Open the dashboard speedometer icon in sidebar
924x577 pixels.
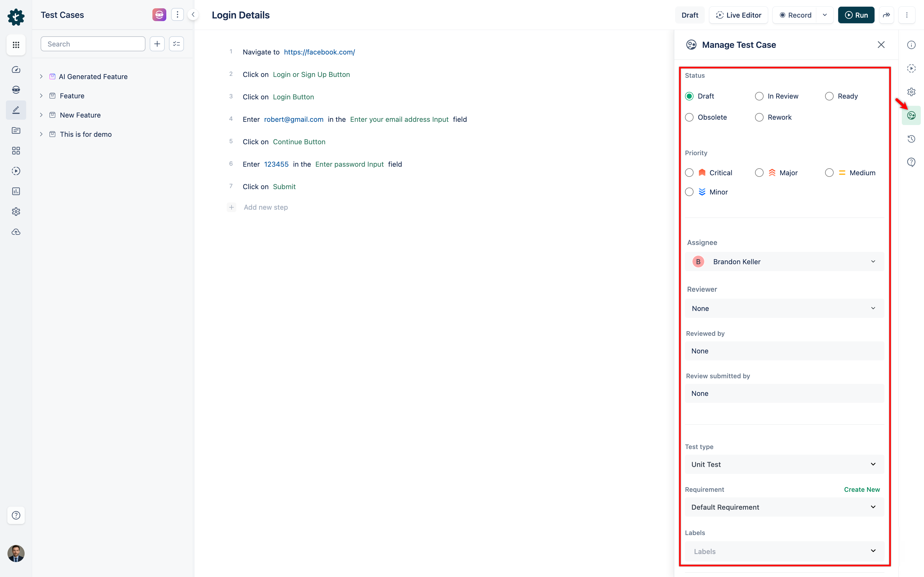16,69
